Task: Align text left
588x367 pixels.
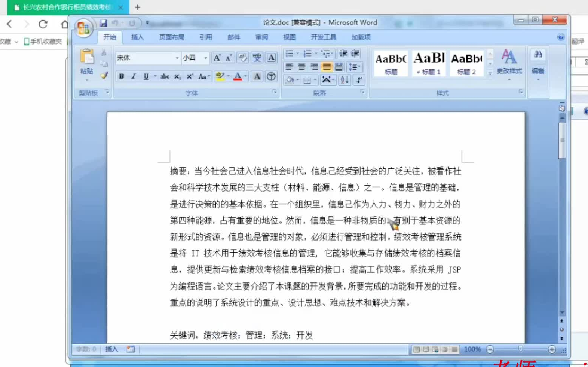Action: coord(290,67)
